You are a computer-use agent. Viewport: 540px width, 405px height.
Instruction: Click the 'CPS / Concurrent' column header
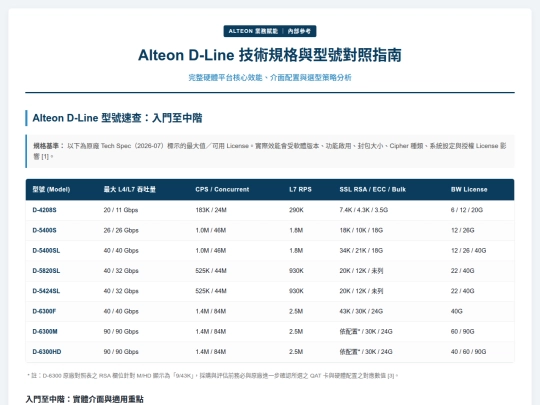(x=222, y=189)
